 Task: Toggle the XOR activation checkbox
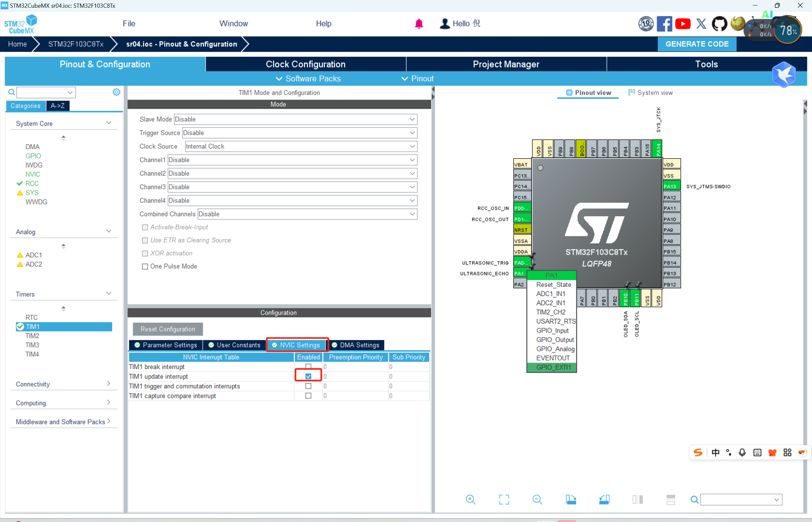coord(145,253)
